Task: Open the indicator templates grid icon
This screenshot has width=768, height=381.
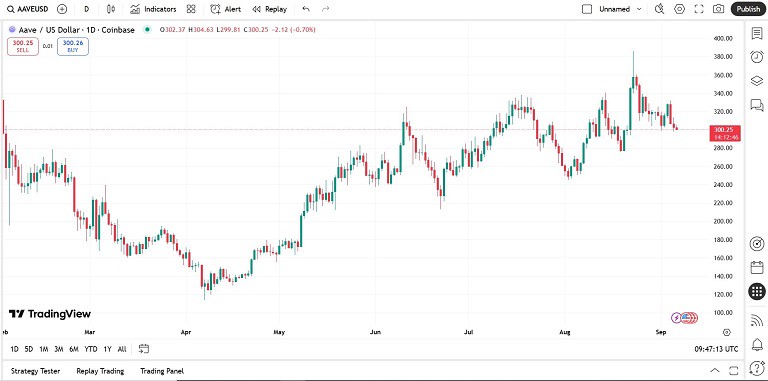Action: [192, 9]
